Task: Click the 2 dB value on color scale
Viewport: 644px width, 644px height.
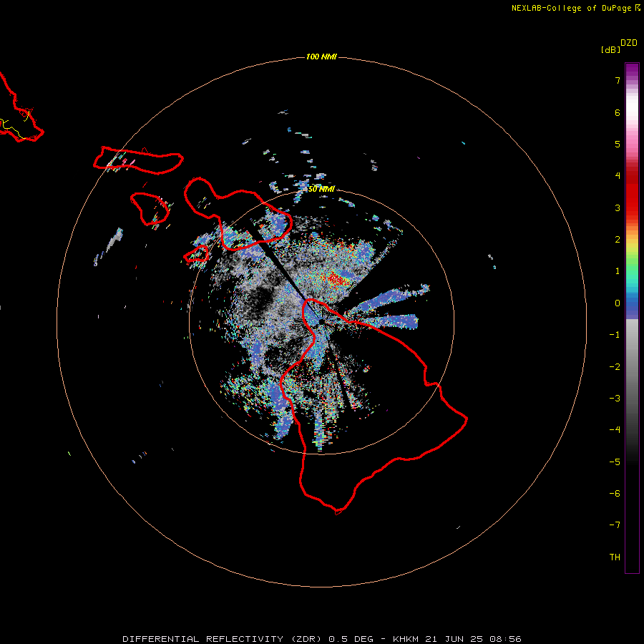Action: pos(618,240)
